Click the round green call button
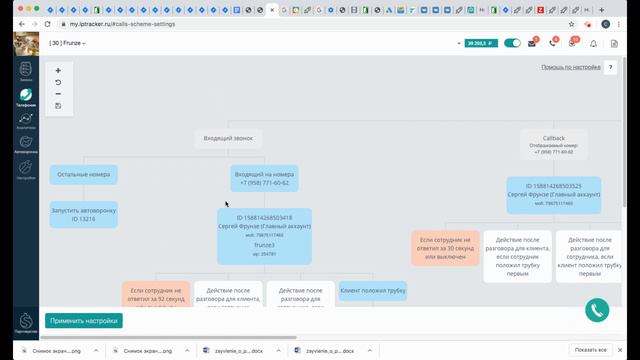 [597, 310]
